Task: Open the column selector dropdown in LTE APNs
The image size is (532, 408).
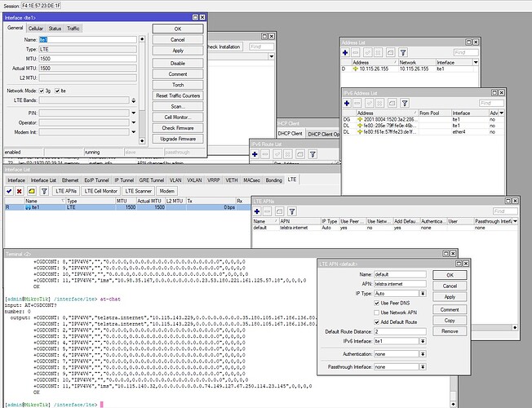Action: pyautogui.click(x=515, y=221)
